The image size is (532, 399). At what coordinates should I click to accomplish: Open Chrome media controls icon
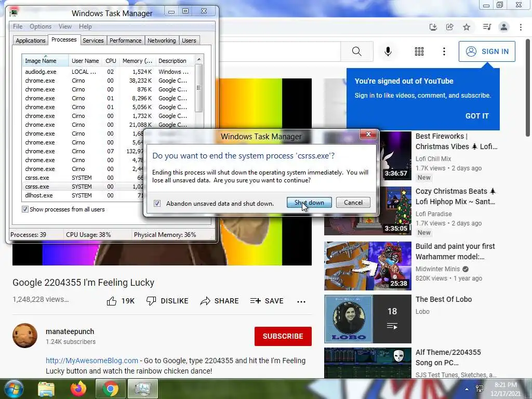pyautogui.click(x=487, y=27)
